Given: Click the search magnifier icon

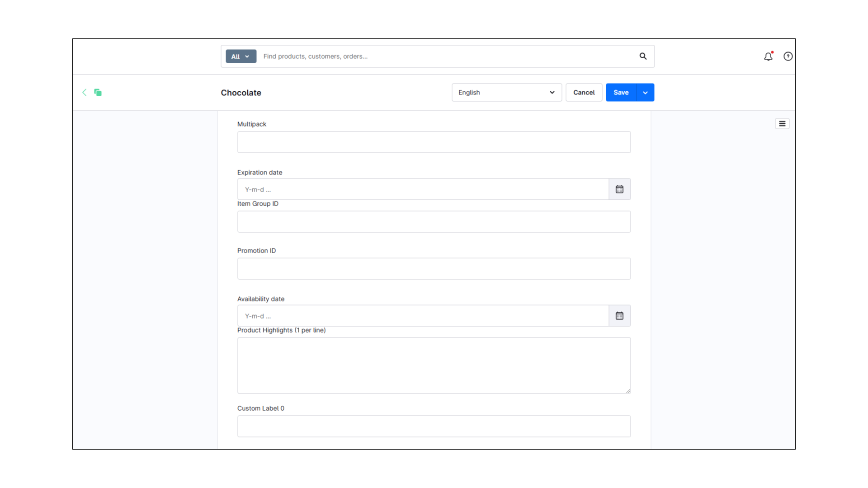Looking at the screenshot, I should pos(643,56).
